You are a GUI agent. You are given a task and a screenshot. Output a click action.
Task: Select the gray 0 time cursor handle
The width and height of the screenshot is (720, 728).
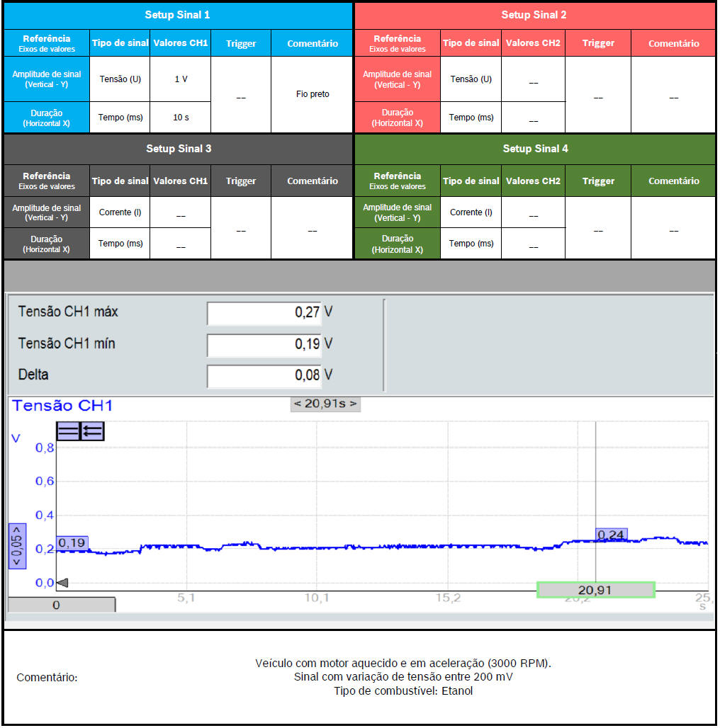(61, 605)
